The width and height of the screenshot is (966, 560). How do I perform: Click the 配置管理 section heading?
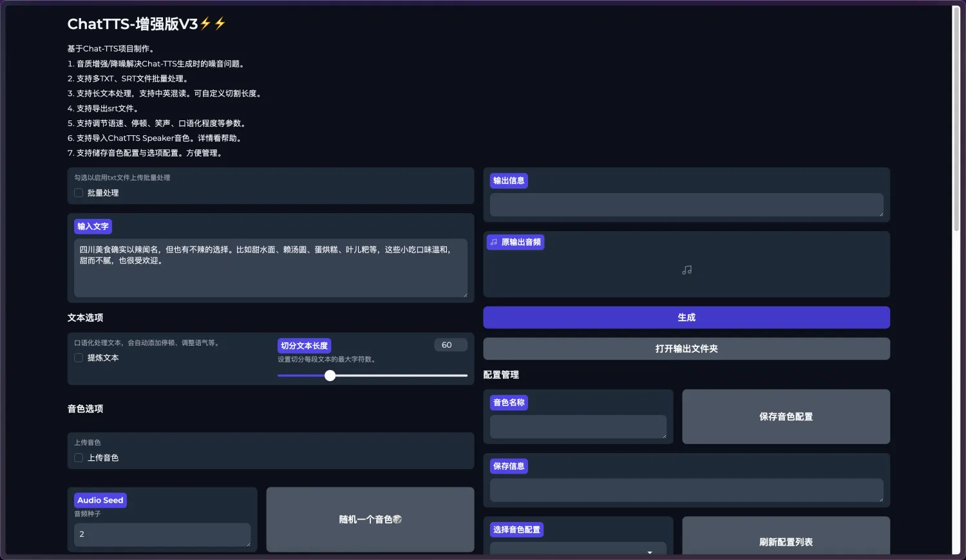pos(501,375)
